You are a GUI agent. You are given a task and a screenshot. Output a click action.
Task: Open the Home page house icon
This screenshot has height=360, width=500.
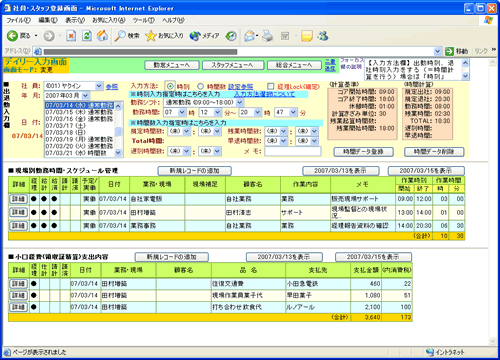pyautogui.click(x=102, y=36)
